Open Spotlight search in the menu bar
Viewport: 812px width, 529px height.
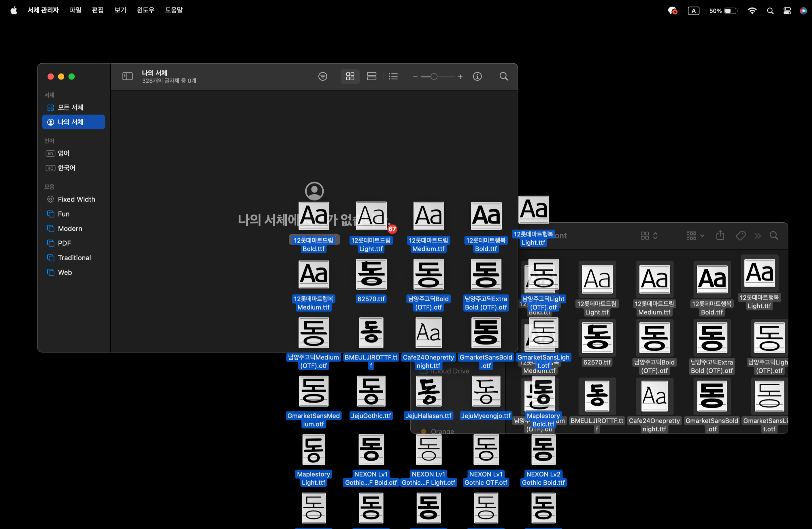click(770, 11)
